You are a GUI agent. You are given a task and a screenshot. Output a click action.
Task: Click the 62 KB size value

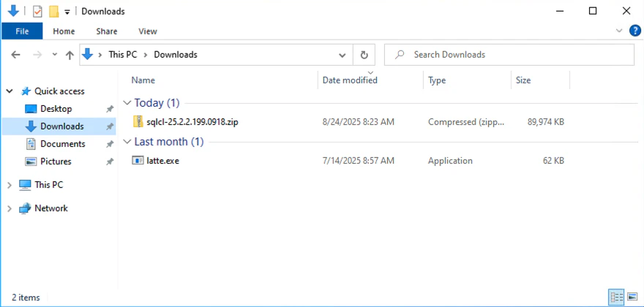(553, 161)
